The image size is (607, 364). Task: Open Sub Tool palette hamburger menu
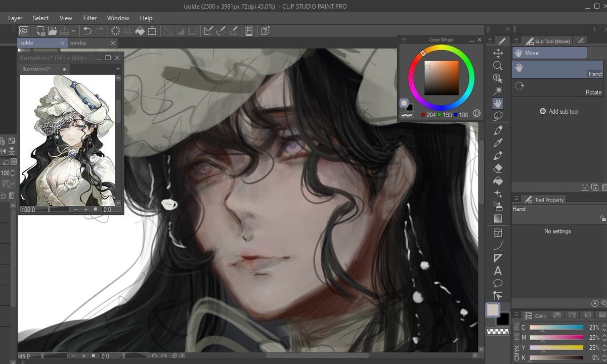(516, 40)
